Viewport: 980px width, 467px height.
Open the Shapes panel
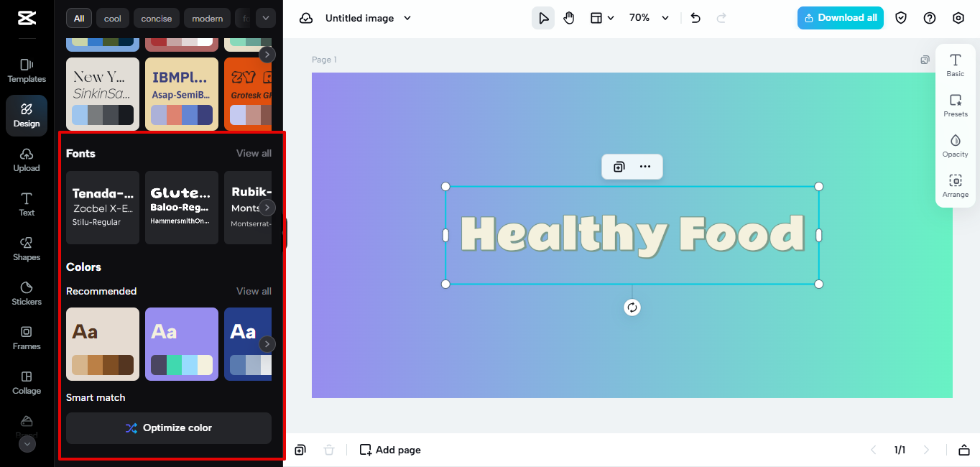pyautogui.click(x=27, y=248)
